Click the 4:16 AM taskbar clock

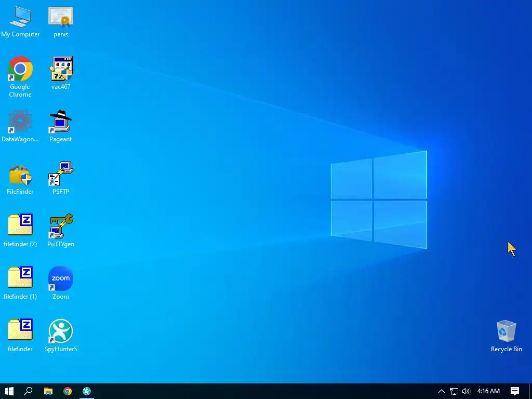[488, 391]
